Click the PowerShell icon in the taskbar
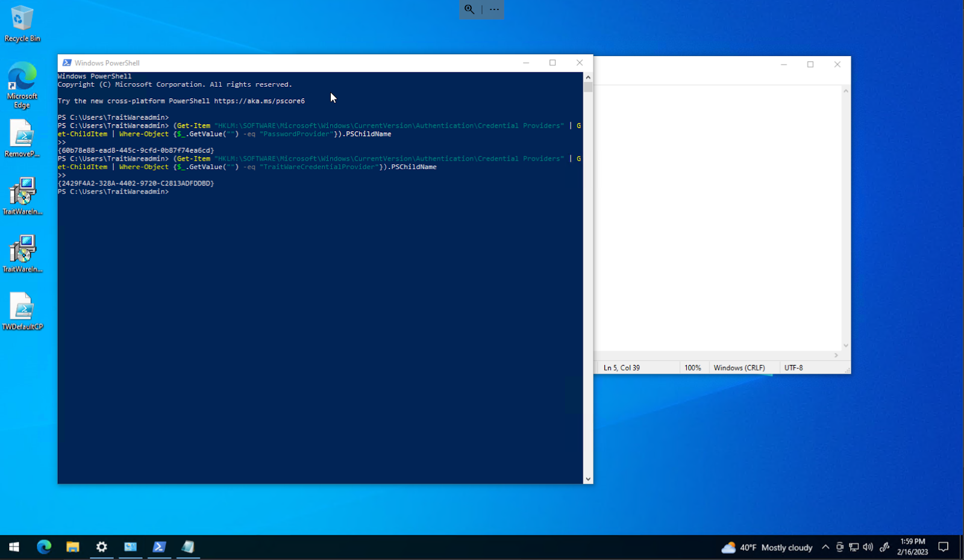Screen dimensions: 964x560 pos(159,547)
